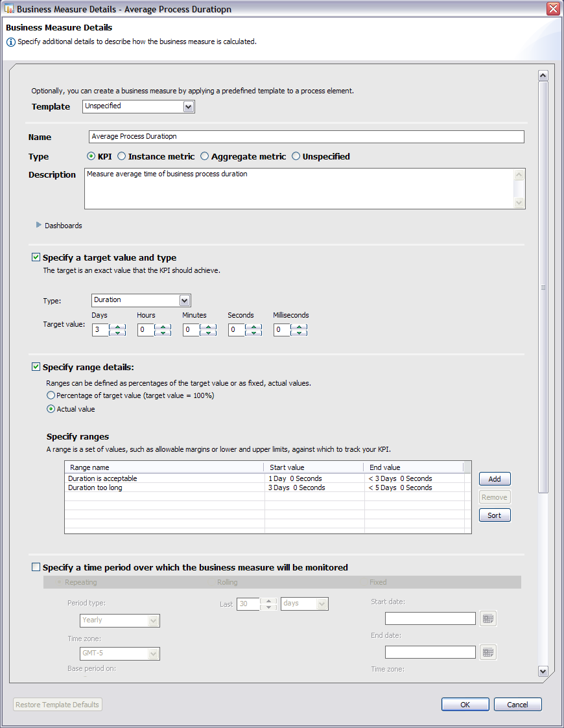Select the Repeating period option
Screen dimensions: 564x728
60,582
